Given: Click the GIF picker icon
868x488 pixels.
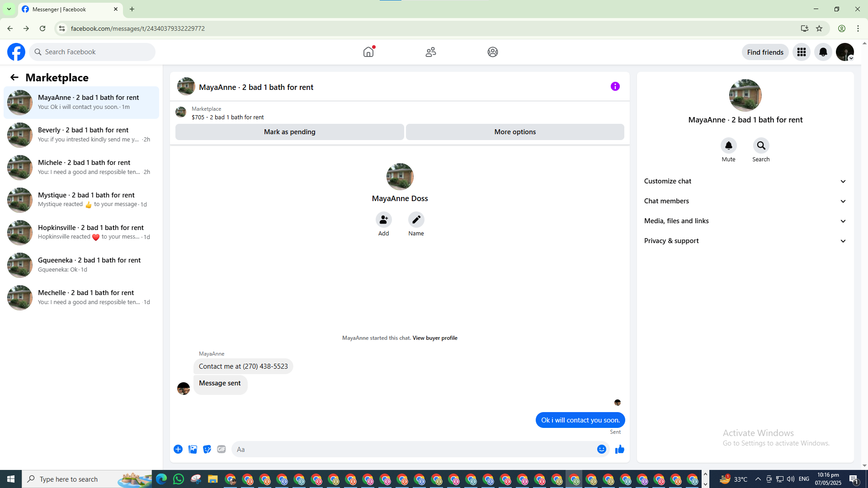Looking at the screenshot, I should (x=221, y=449).
